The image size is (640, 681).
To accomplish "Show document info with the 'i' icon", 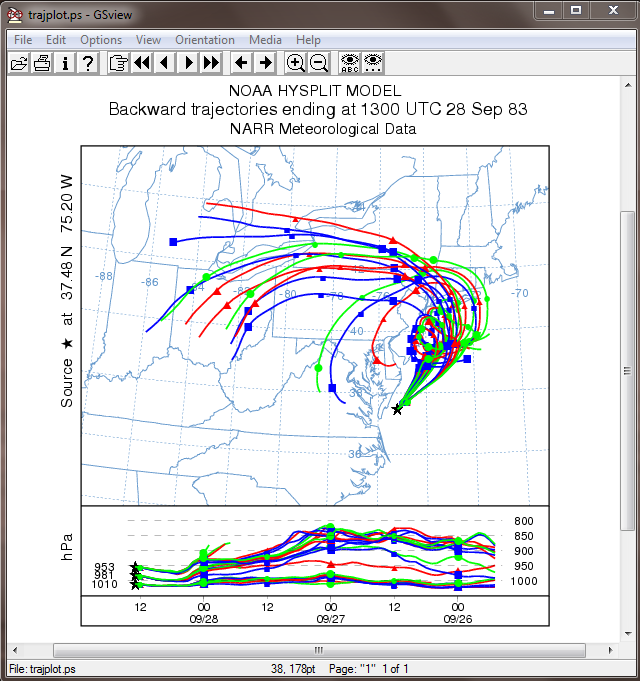I will click(x=65, y=63).
